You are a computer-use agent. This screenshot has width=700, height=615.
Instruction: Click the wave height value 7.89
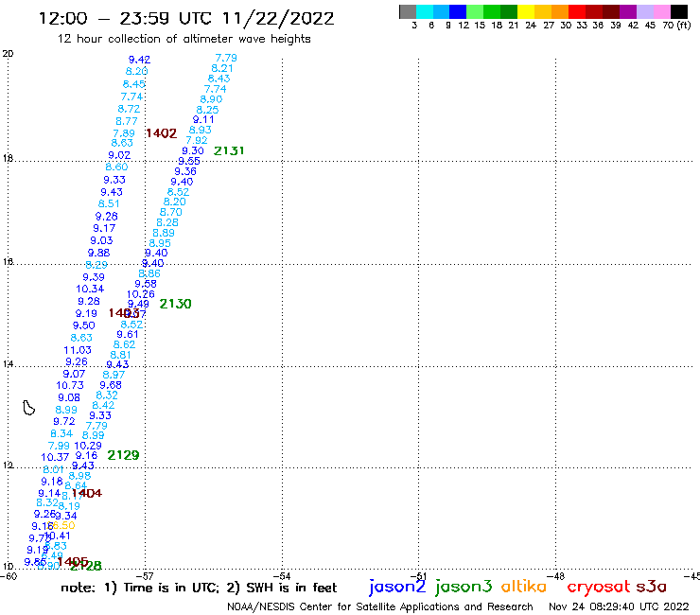[124, 133]
